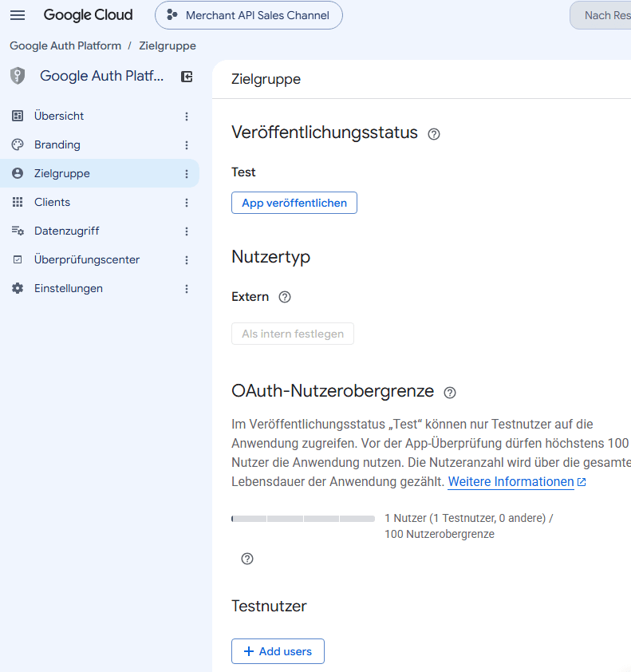Open the hamburger navigation menu
Screen dimensions: 631x672
click(x=18, y=15)
